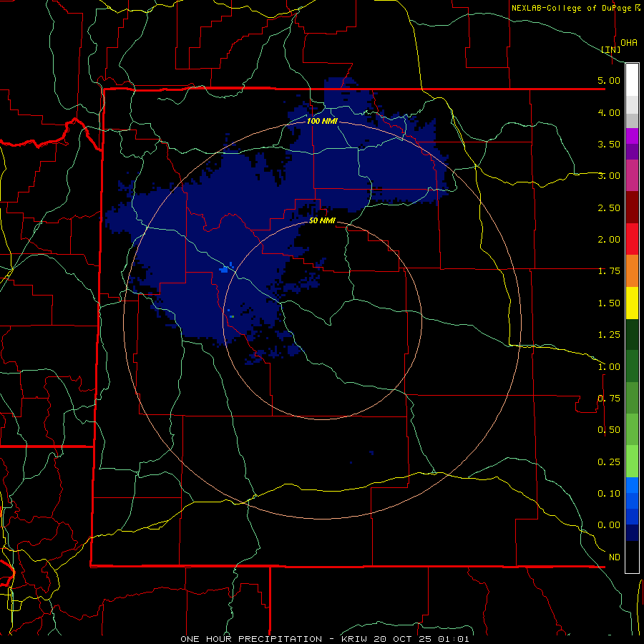This screenshot has height=644, width=644.
Task: Click the KRIW radar site identifier
Action: point(354,639)
